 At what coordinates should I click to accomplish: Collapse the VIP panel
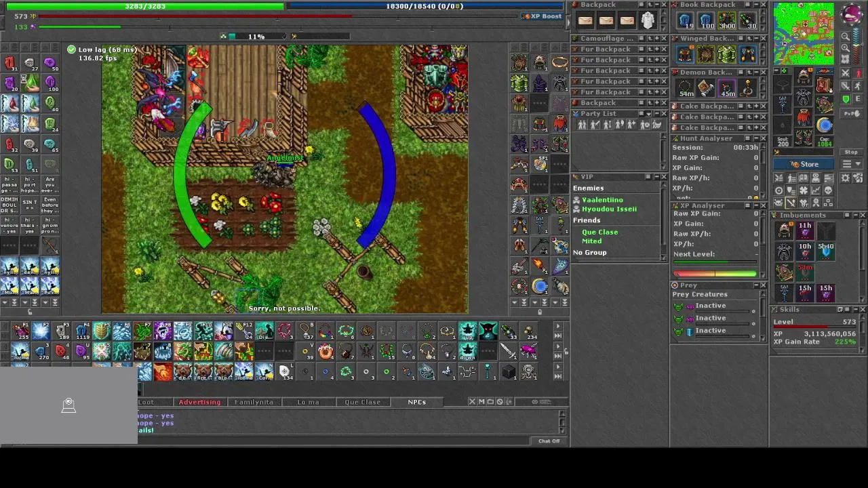(x=657, y=177)
